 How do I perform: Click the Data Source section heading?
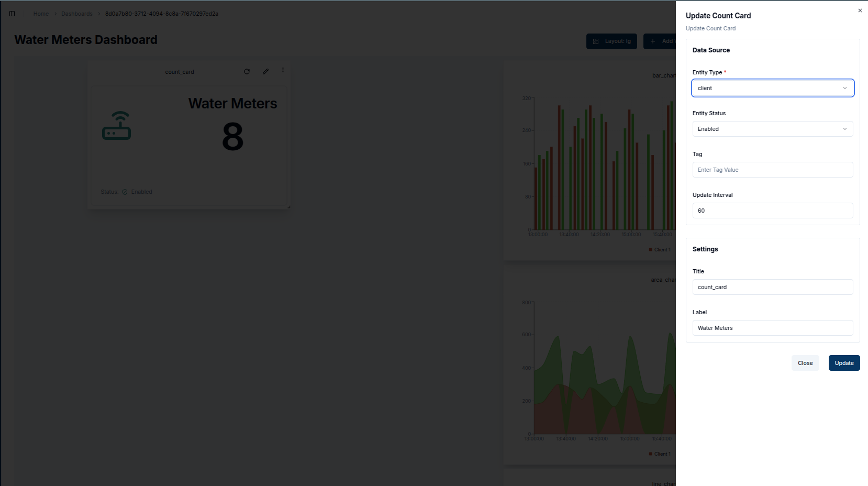point(711,50)
